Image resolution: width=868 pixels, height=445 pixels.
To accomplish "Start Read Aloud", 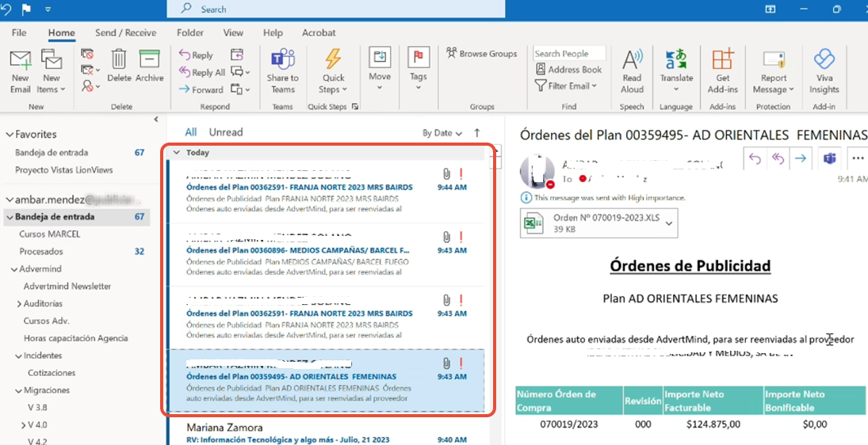I will coord(632,72).
